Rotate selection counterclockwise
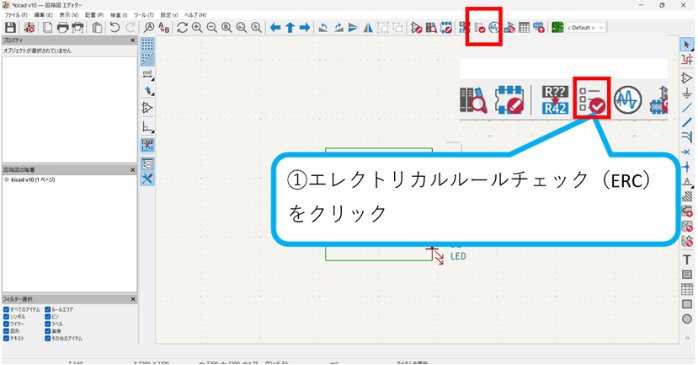The height and width of the screenshot is (365, 698). [x=324, y=28]
